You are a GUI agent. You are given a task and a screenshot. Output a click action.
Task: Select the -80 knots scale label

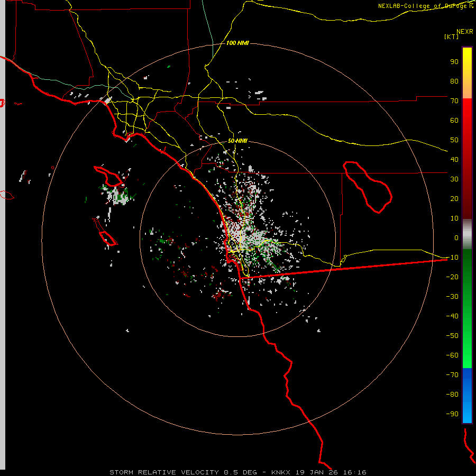click(452, 395)
